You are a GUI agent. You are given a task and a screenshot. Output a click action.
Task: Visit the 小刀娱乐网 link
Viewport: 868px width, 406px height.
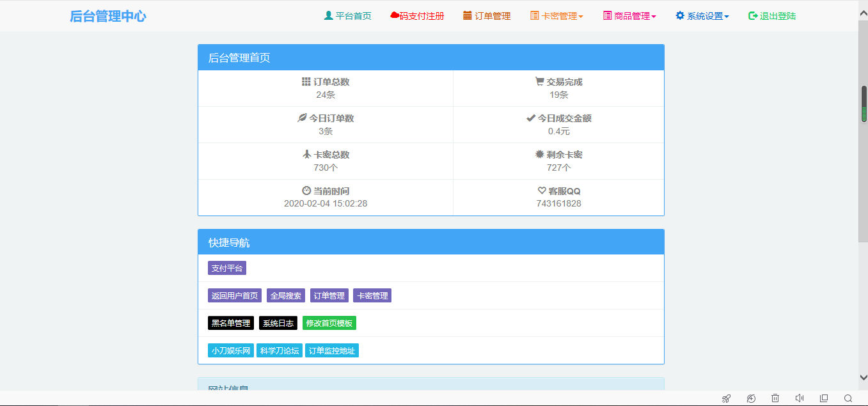pyautogui.click(x=230, y=350)
